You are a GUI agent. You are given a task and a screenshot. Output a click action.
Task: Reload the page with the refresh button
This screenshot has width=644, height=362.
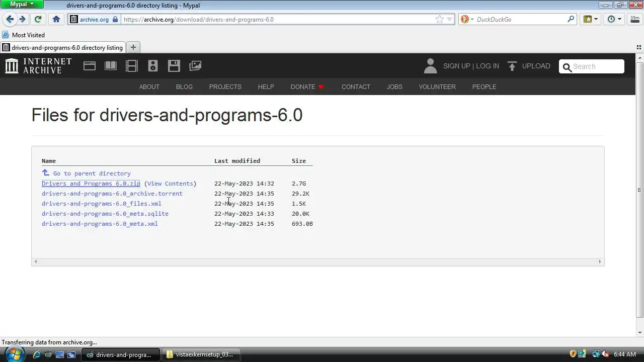pos(38,19)
